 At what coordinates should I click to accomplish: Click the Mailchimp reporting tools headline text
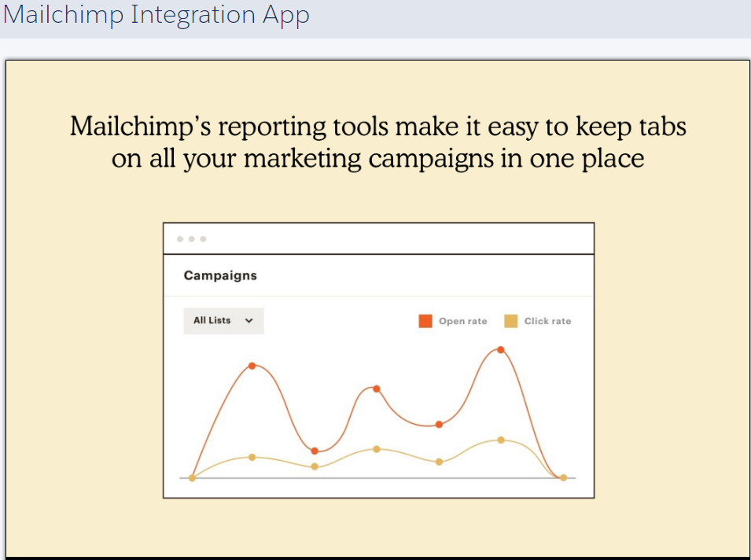[x=378, y=142]
